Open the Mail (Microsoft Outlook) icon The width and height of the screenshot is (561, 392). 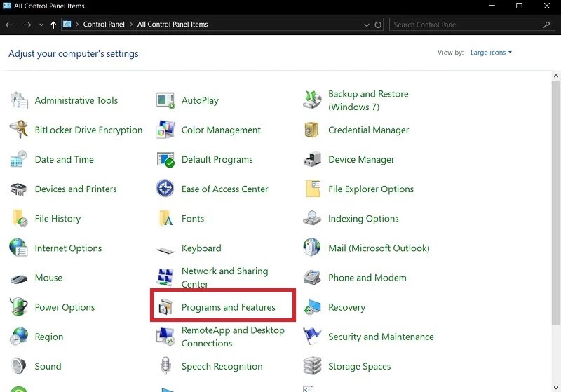tap(312, 248)
